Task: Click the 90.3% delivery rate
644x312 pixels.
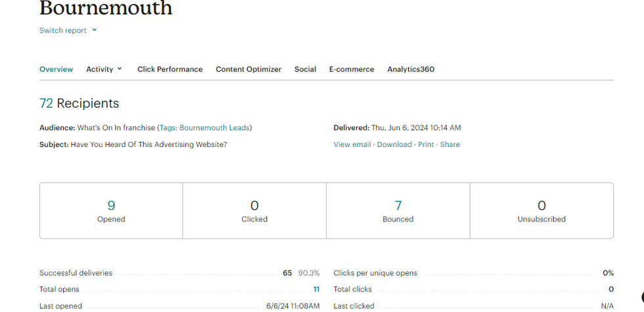Action: 309,273
